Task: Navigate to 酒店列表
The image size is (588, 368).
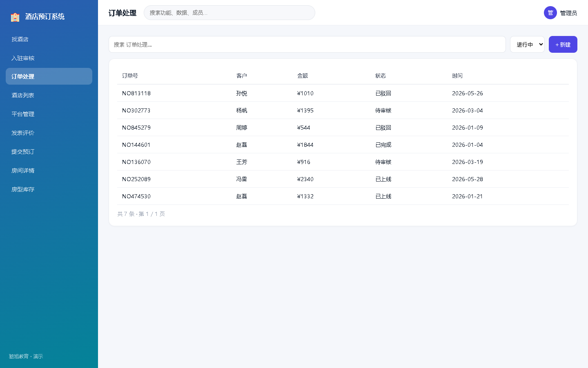Action: [49, 95]
